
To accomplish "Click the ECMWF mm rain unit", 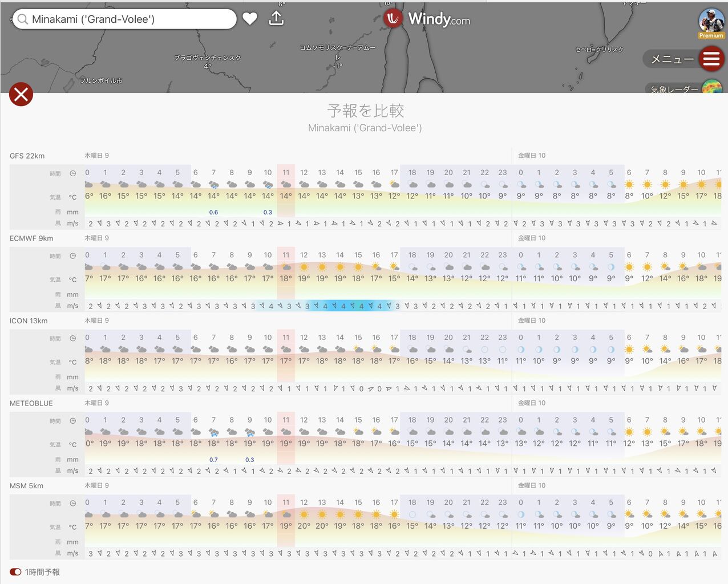I will (x=72, y=295).
